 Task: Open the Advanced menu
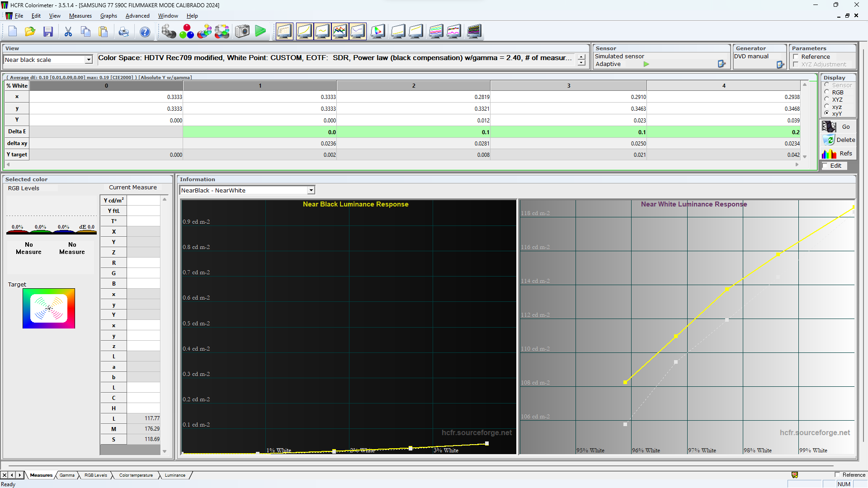pos(137,16)
